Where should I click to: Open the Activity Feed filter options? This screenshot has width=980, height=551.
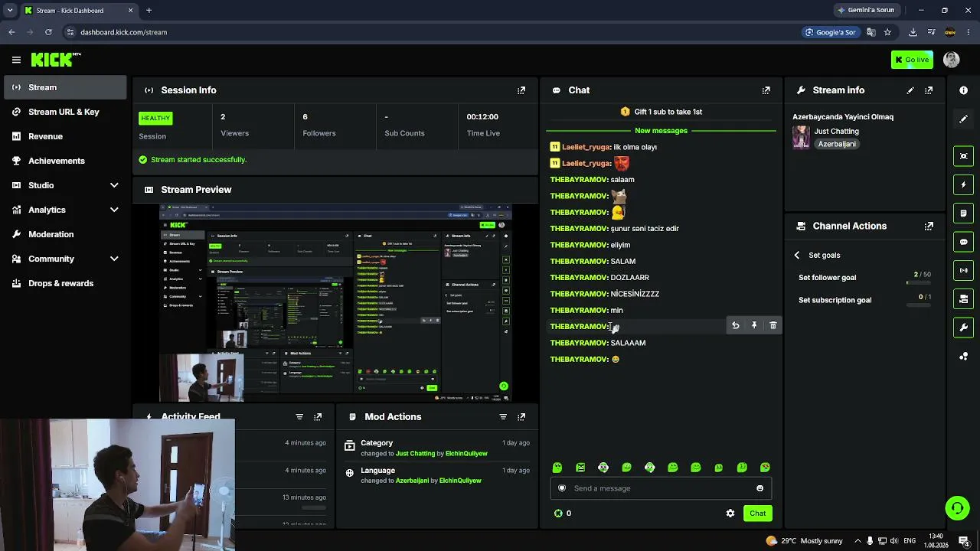(x=299, y=417)
